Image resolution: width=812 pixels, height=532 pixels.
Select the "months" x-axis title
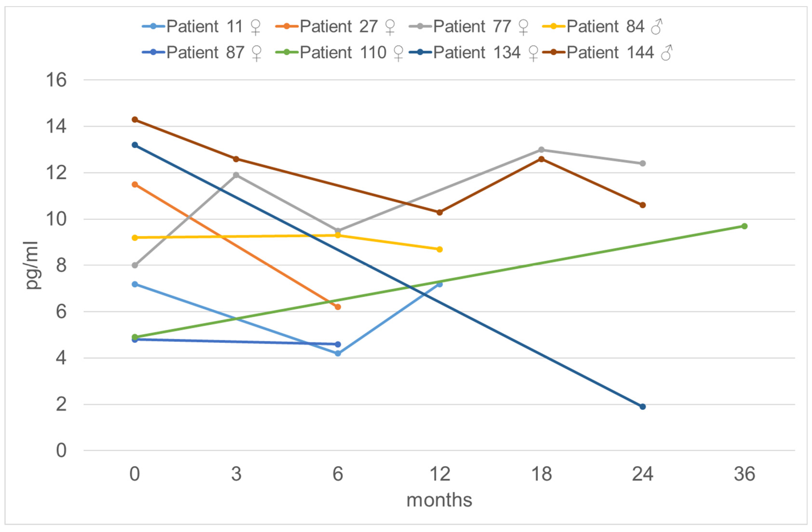[439, 500]
